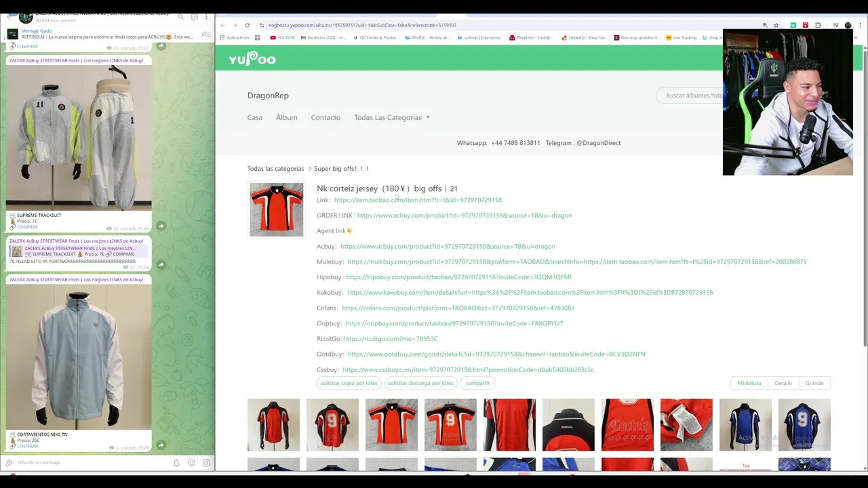Click the Taobao item link

click(418, 200)
